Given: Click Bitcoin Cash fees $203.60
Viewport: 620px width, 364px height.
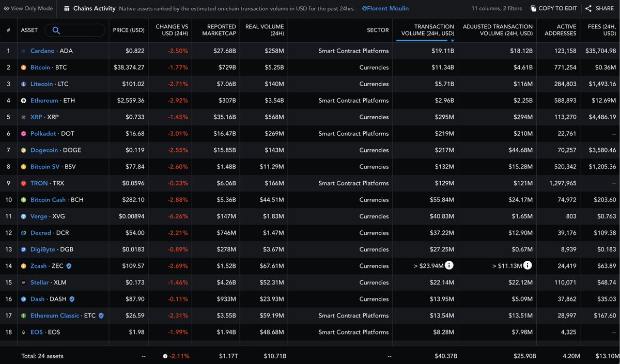Looking at the screenshot, I should tap(605, 200).
